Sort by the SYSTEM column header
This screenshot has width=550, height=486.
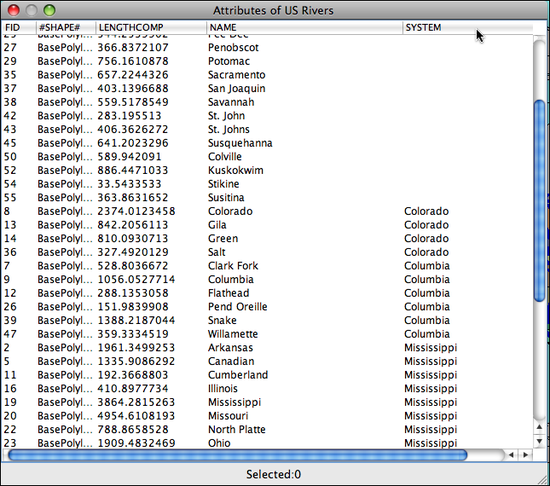pyautogui.click(x=468, y=27)
